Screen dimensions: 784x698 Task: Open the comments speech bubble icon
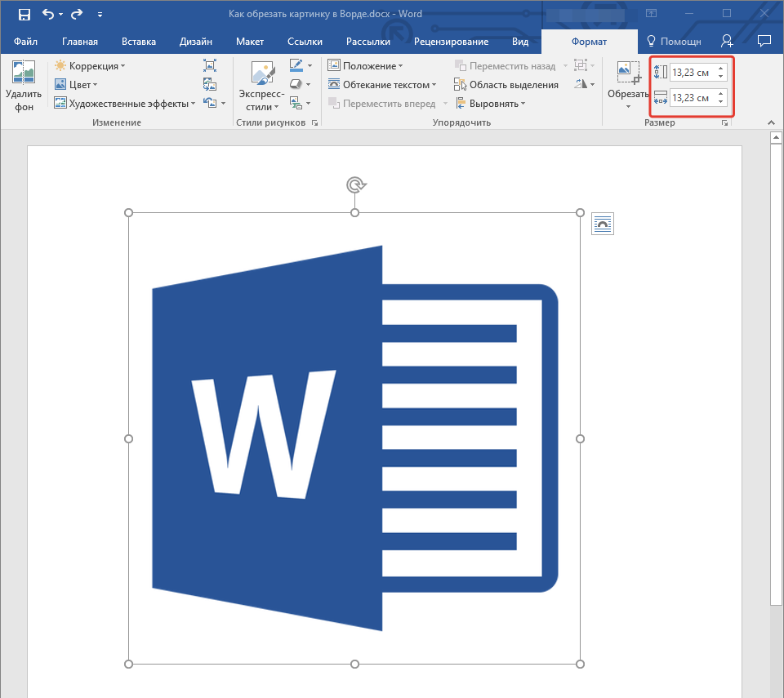pos(764,41)
